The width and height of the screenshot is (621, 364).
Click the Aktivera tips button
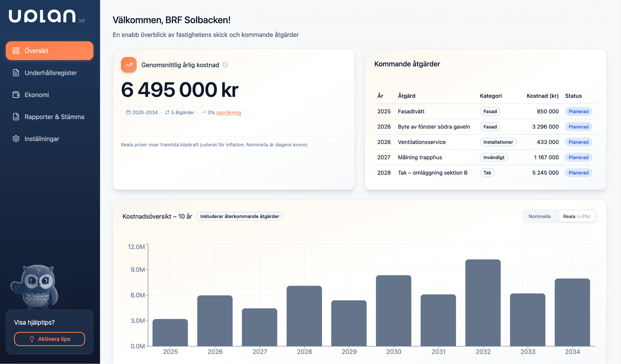(x=49, y=339)
